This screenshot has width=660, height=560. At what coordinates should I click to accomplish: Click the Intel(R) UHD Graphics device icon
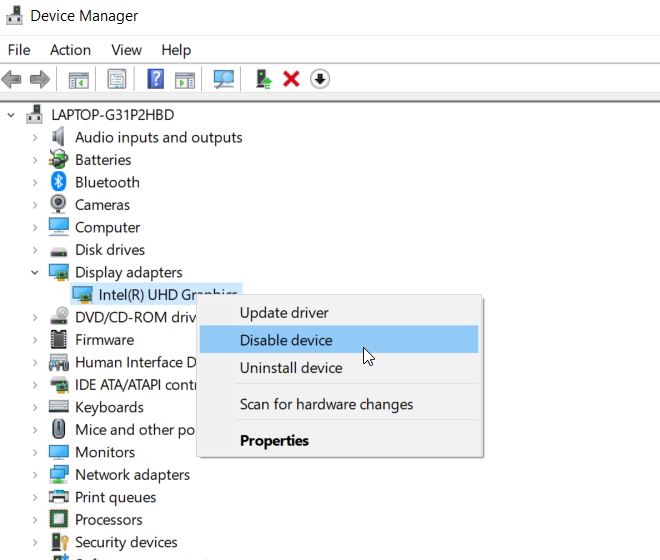[x=82, y=294]
